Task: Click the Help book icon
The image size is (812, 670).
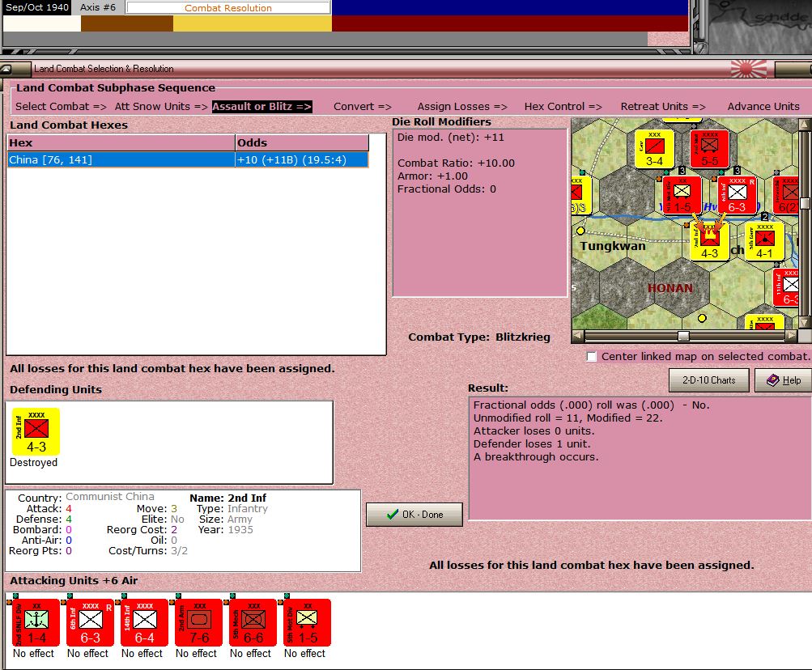Action: 772,380
